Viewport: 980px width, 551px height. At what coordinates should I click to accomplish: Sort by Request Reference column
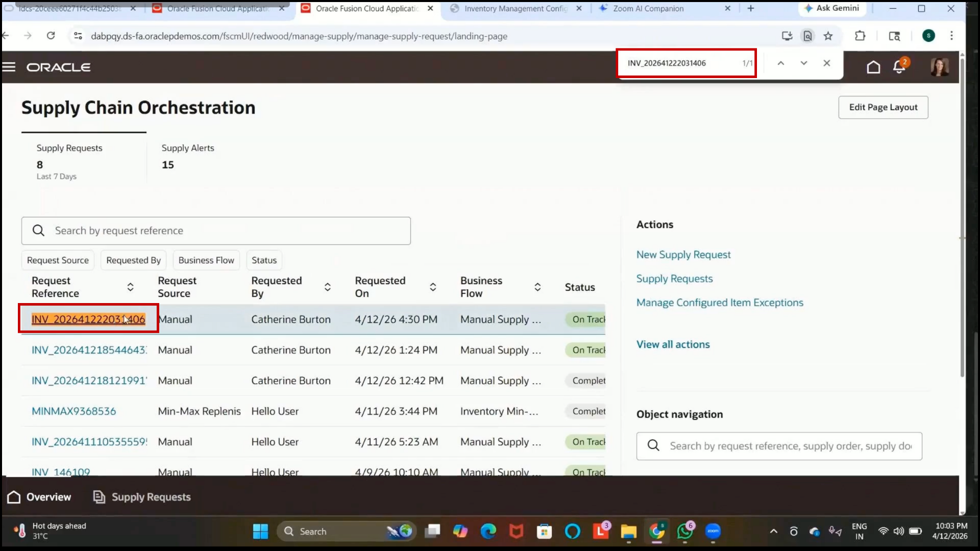coord(130,287)
